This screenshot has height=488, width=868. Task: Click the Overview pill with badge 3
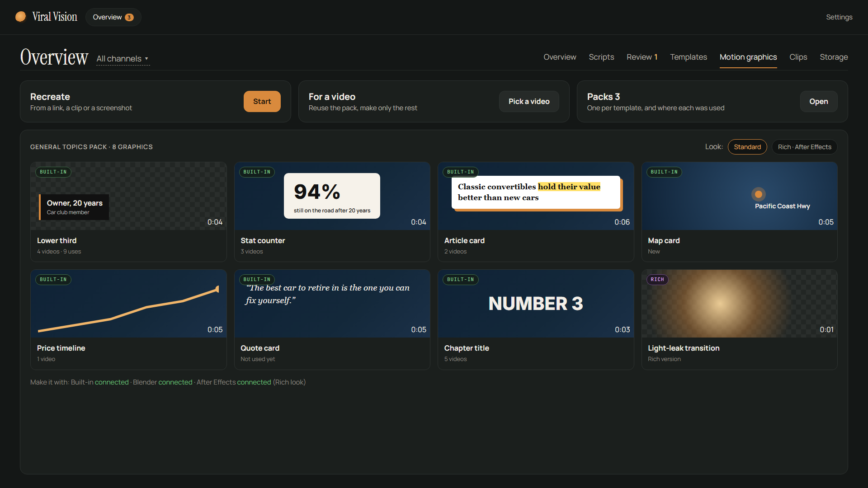113,17
